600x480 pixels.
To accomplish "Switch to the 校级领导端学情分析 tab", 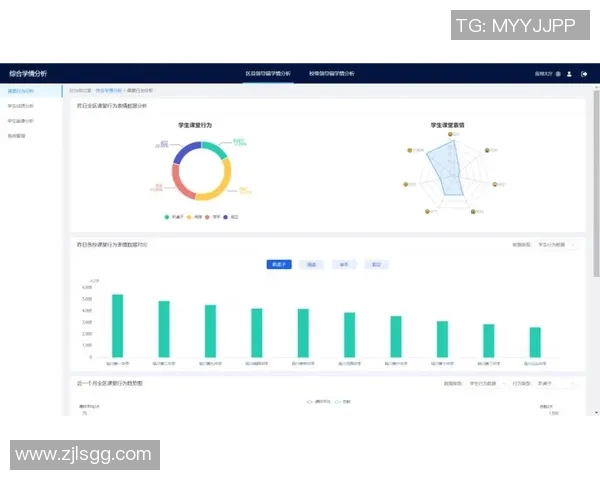I will pos(331,74).
